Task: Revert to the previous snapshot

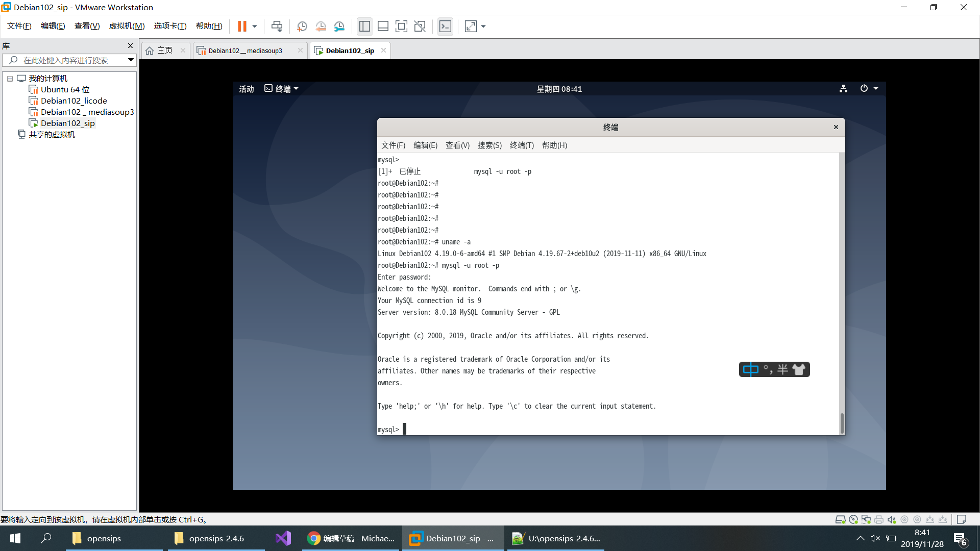Action: [321, 26]
